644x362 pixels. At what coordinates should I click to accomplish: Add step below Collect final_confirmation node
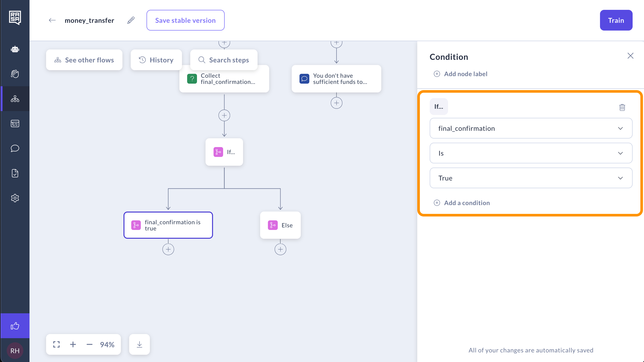224,115
